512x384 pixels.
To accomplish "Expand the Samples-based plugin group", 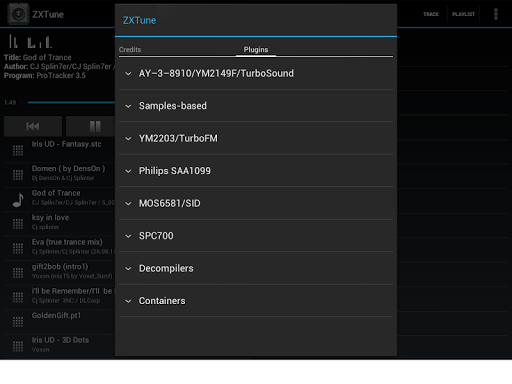I will [256, 106].
